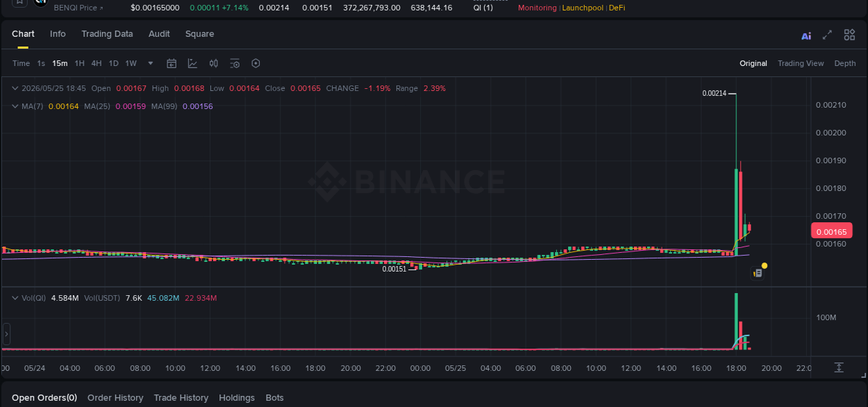Open the BENQI Price link
The height and width of the screenshot is (407, 868).
(x=78, y=8)
